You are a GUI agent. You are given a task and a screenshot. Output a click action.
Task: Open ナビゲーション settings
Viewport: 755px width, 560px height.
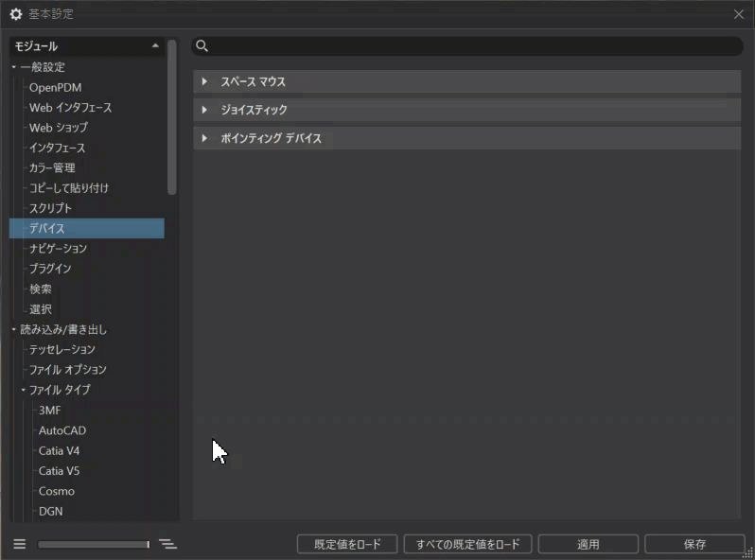pyautogui.click(x=59, y=249)
